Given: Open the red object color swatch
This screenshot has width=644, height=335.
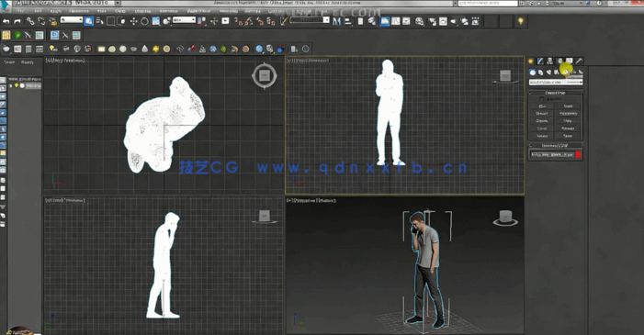Looking at the screenshot, I should pos(578,155).
